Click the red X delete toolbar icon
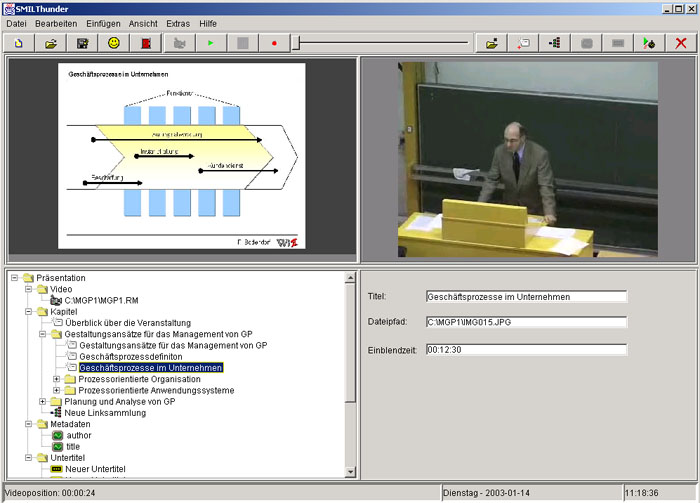Image resolution: width=700 pixels, height=503 pixels. coord(681,43)
